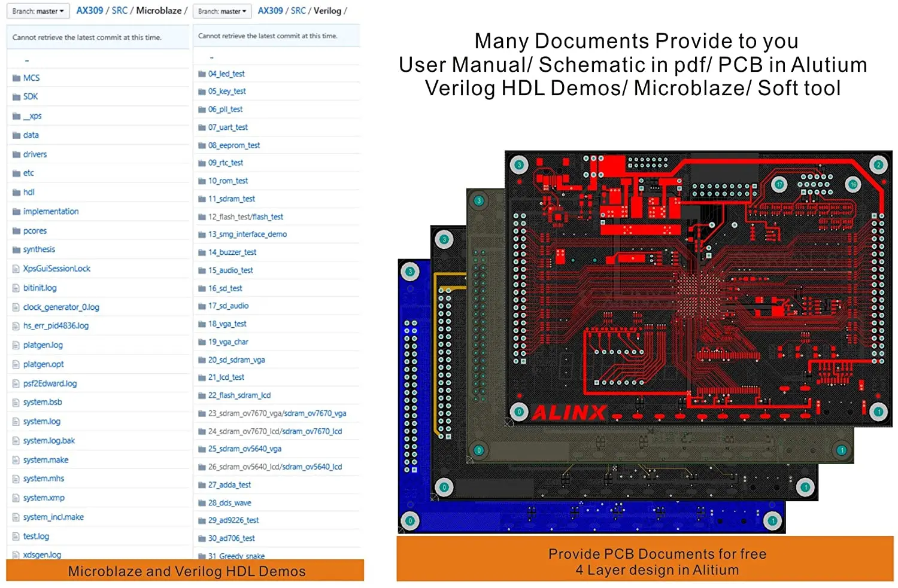Open the system.log.bak file
Screen dimensions: 898x588
tap(49, 441)
